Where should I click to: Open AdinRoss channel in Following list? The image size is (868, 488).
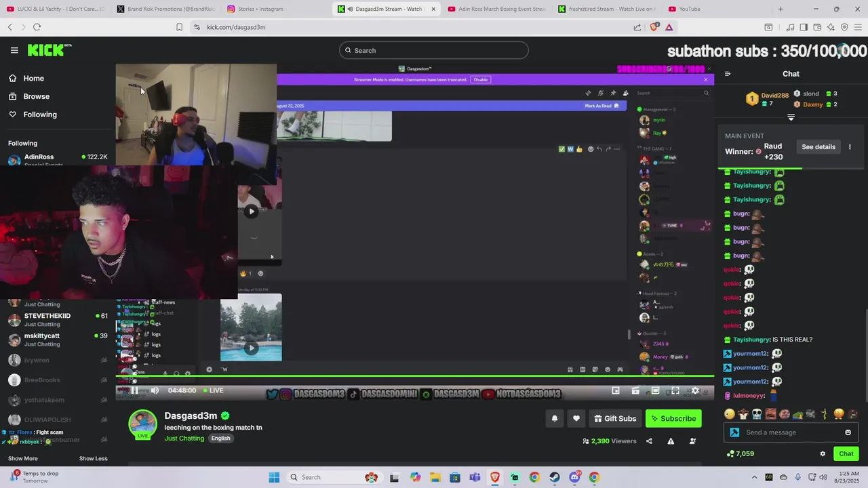[58, 160]
